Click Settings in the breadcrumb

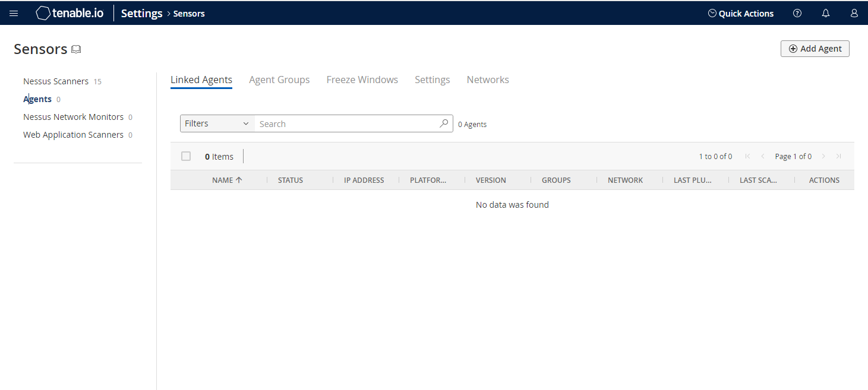141,13
